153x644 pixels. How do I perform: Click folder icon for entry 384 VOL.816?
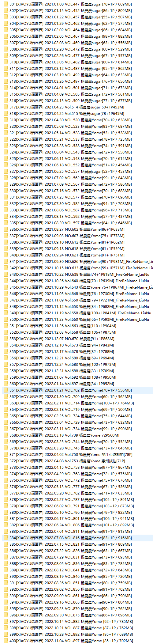pyautogui.click(x=6, y=538)
